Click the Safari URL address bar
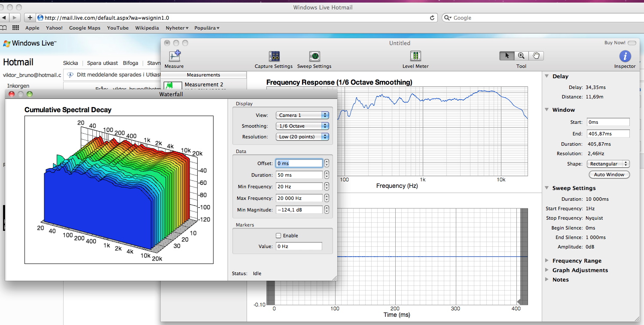This screenshot has width=644, height=325. point(237,18)
